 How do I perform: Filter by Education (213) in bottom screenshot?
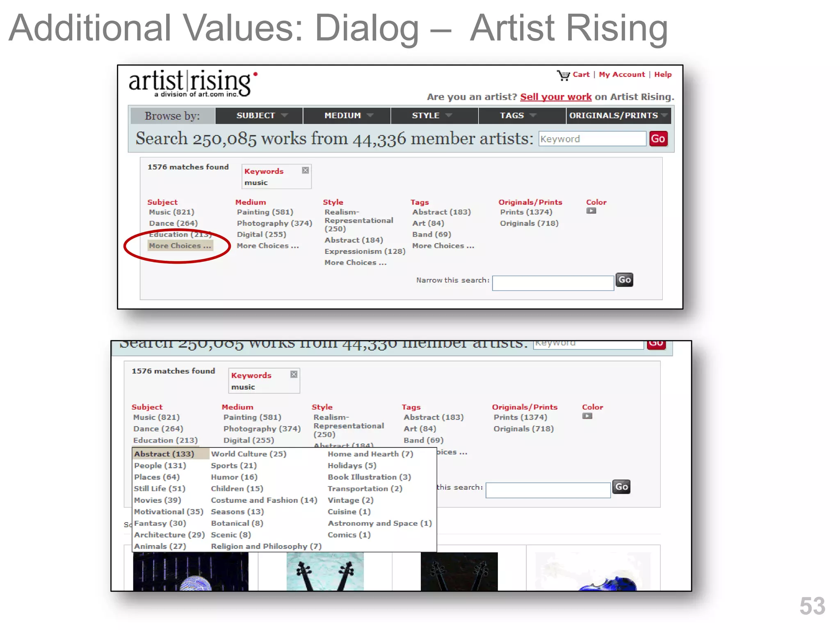[165, 440]
